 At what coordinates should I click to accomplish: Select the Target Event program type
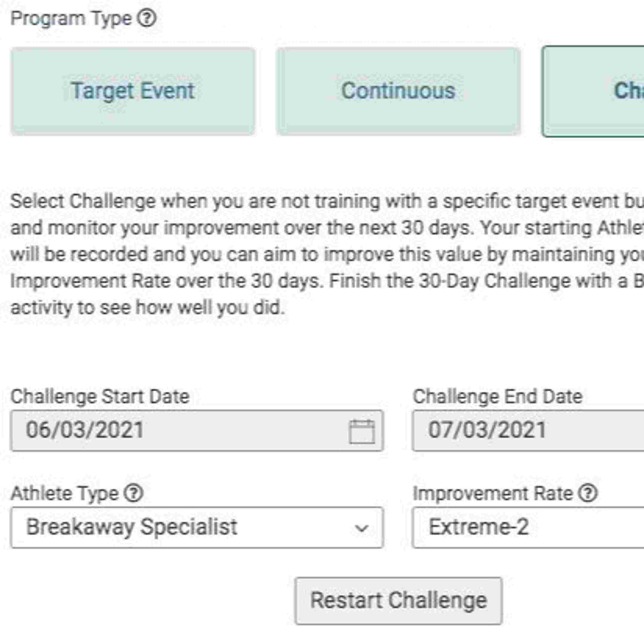click(x=133, y=91)
